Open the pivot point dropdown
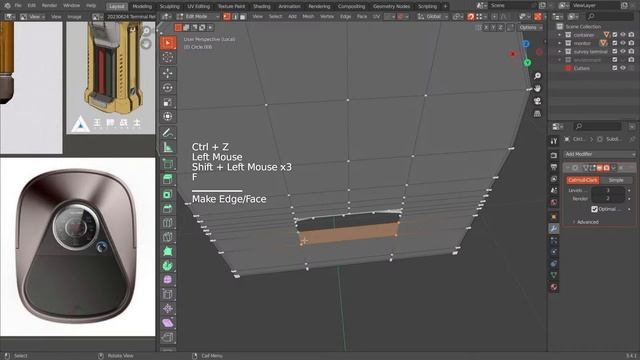 pyautogui.click(x=458, y=17)
